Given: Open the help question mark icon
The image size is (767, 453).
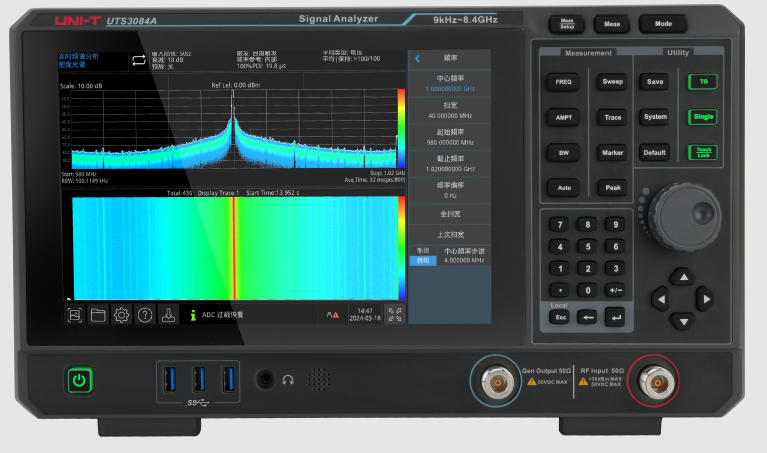Looking at the screenshot, I should tap(145, 315).
